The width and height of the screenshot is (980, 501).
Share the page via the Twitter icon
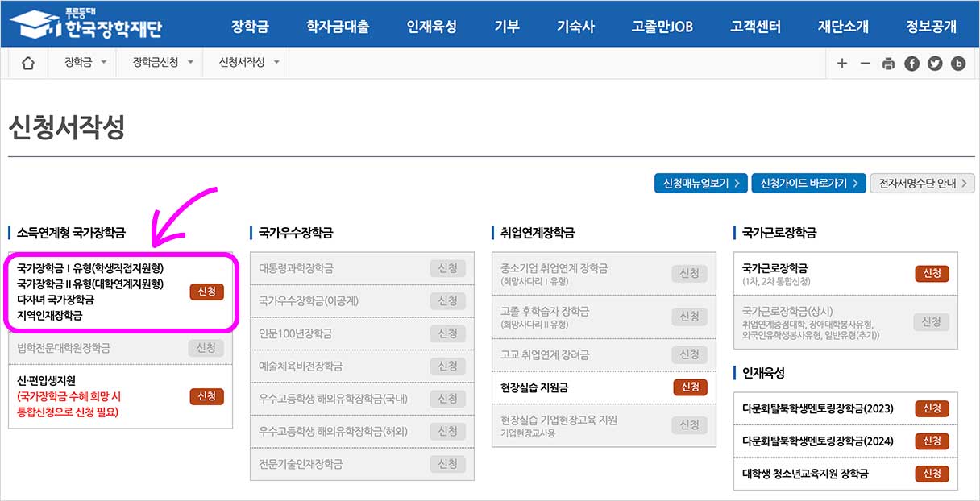(935, 62)
